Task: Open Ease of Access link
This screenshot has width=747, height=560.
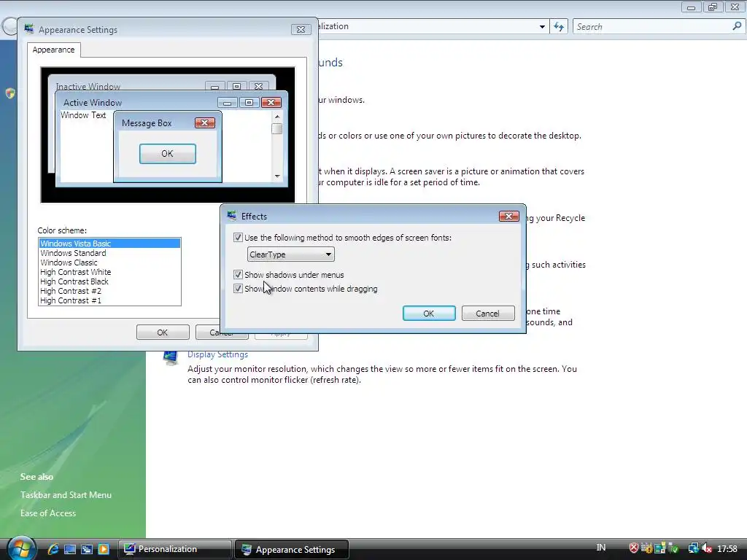Action: (48, 513)
